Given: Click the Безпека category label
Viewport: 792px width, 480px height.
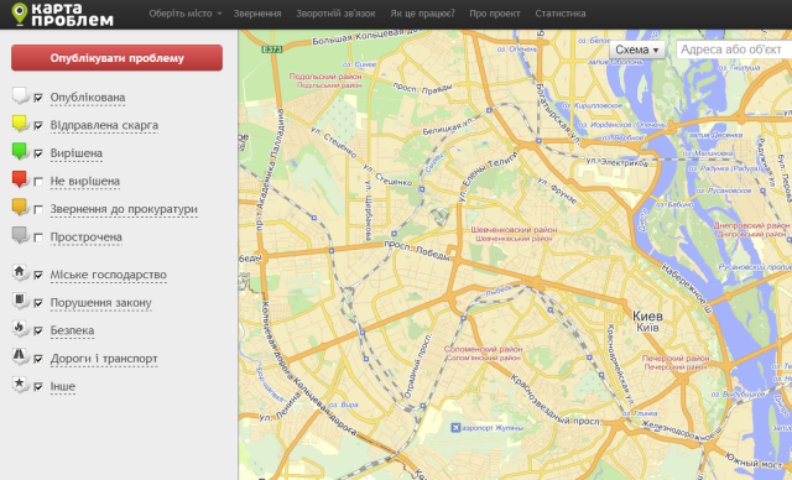Looking at the screenshot, I should [72, 330].
